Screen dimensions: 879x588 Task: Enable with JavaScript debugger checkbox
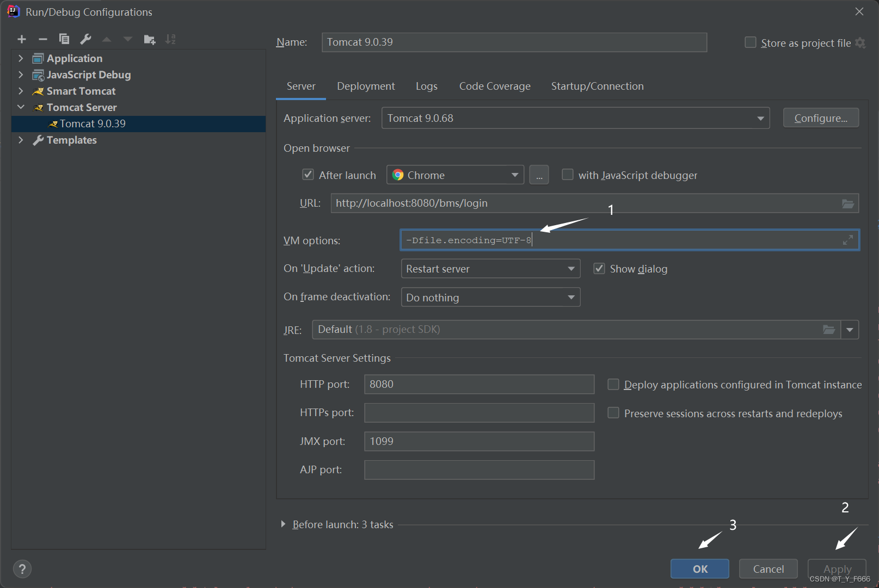point(568,175)
